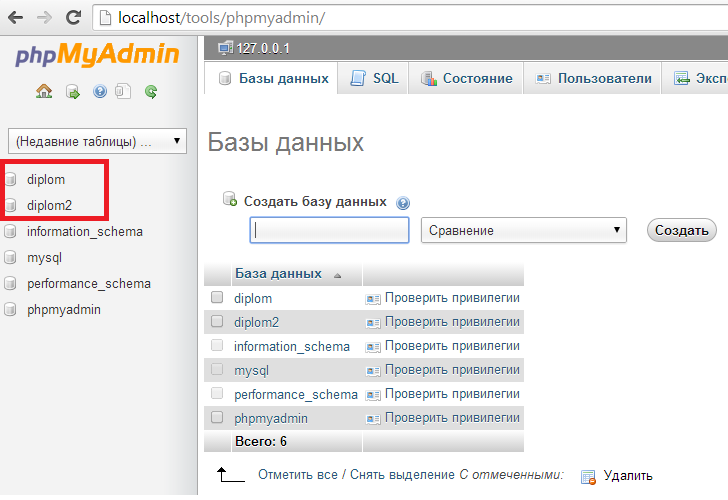Viewport: 728px width, 500px height.
Task: Click Проверить привилегии for diplom2
Action: point(452,322)
